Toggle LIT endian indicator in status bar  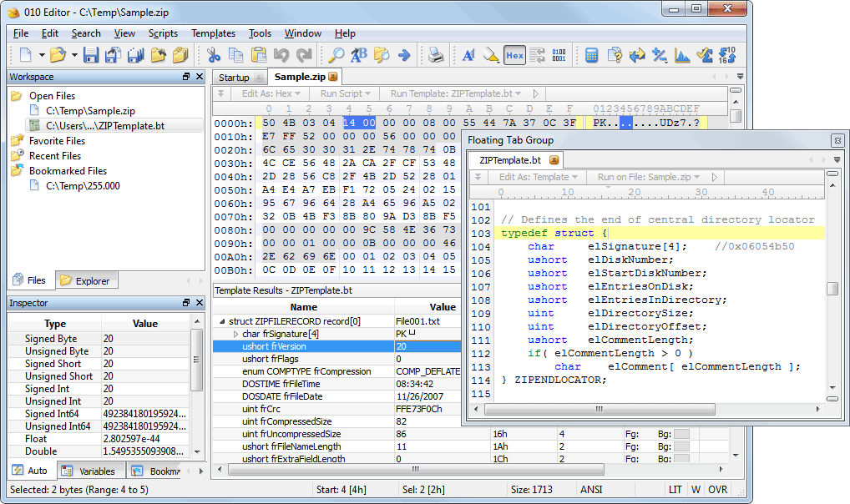(x=675, y=490)
